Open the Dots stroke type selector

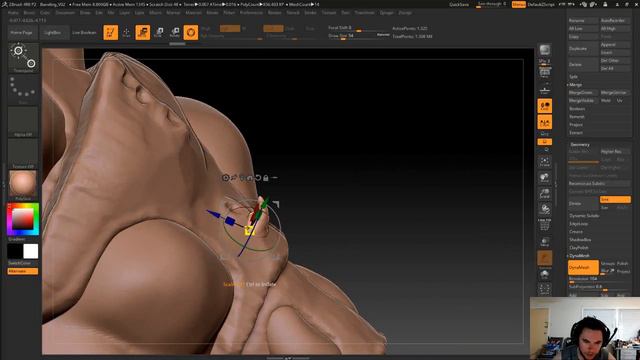(x=23, y=89)
